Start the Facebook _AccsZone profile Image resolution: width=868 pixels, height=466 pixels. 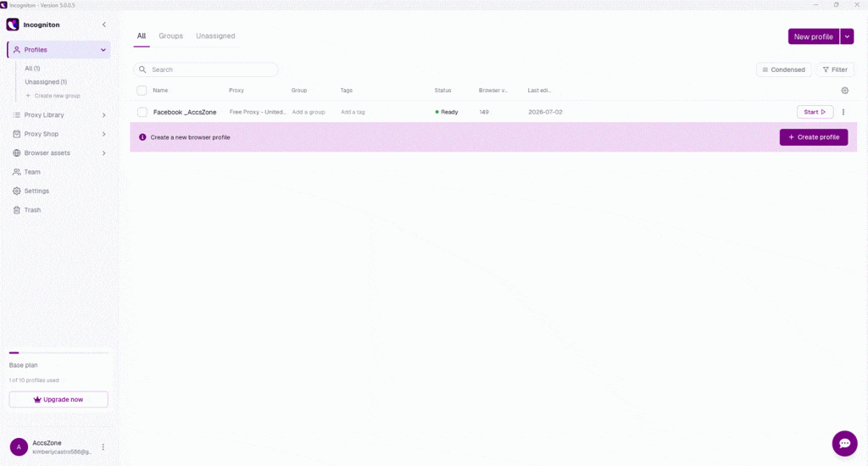(x=815, y=112)
